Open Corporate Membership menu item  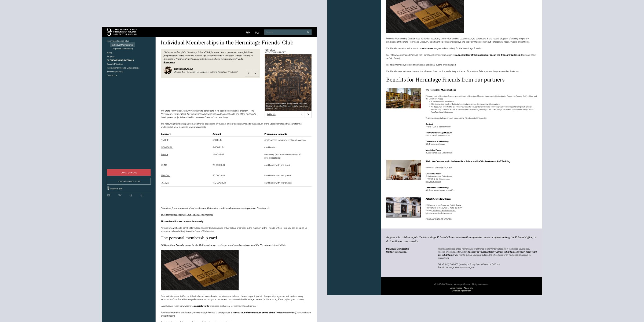(x=122, y=49)
